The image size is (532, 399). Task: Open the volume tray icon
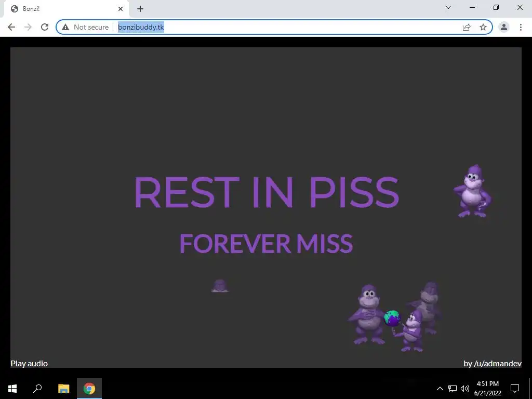coord(465,389)
